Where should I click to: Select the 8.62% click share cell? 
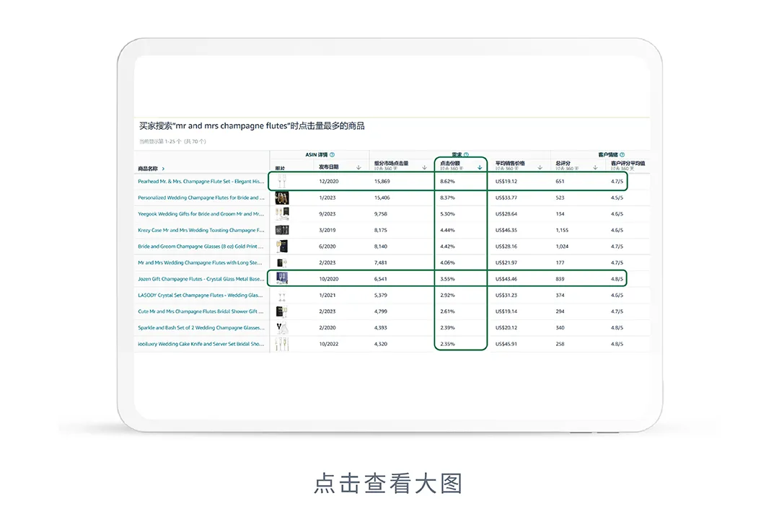coord(448,182)
